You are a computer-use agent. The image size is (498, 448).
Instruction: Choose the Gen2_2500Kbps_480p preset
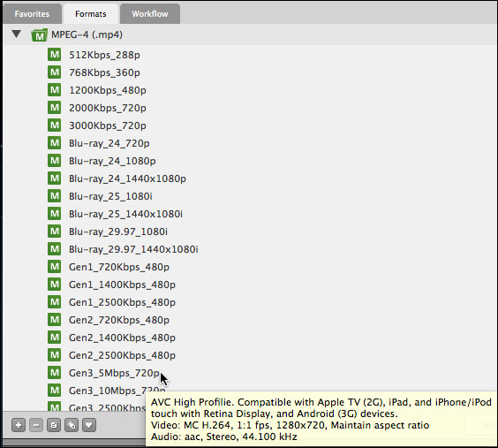122,355
